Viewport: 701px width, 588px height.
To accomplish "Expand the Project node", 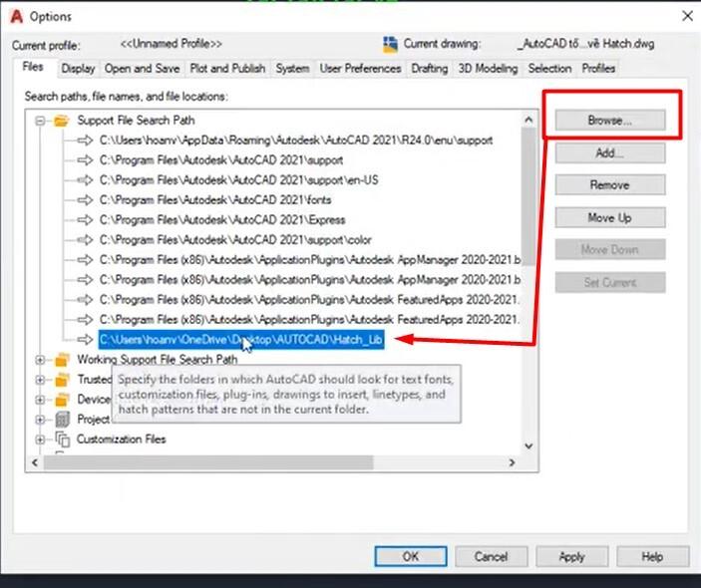I will (40, 420).
